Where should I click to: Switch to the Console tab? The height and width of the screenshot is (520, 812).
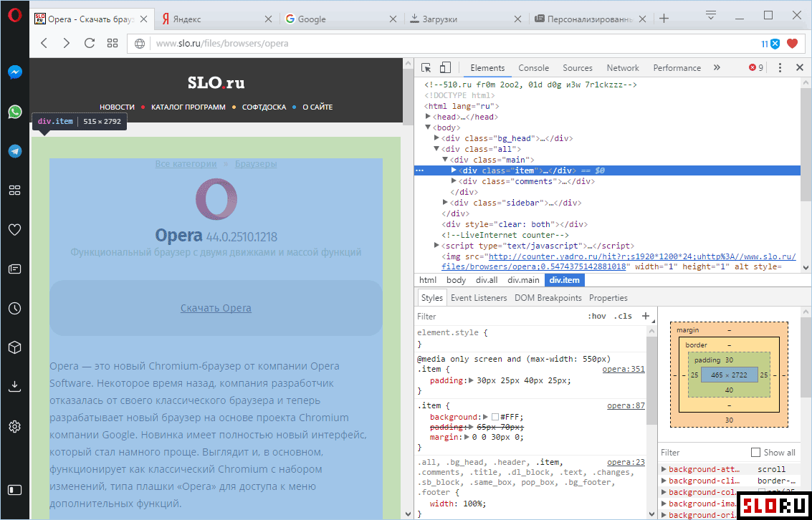coord(533,68)
